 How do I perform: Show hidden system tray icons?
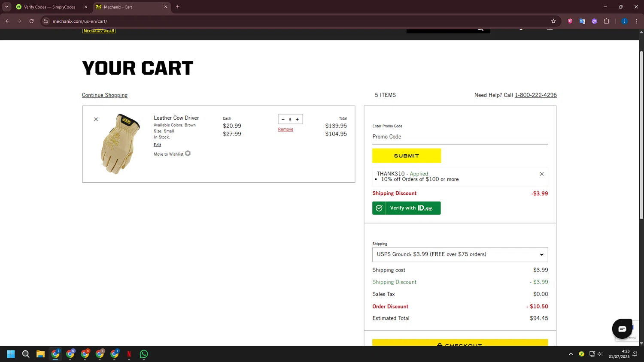coord(571,354)
